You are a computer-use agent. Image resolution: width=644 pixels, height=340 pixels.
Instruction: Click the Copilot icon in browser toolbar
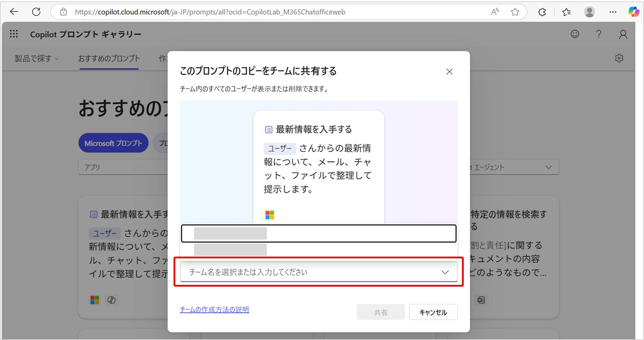tap(633, 12)
